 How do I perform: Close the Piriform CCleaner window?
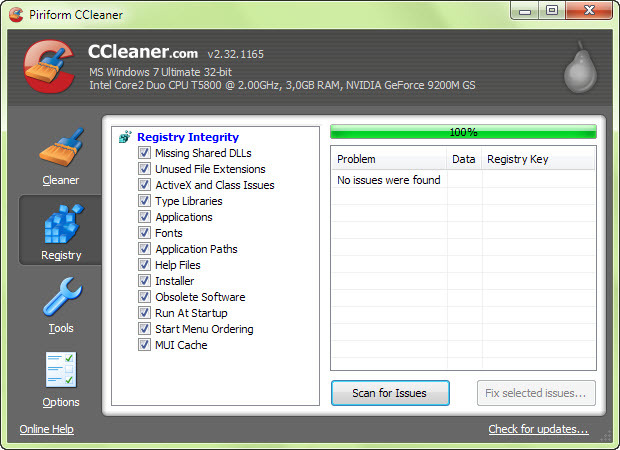tap(589, 10)
